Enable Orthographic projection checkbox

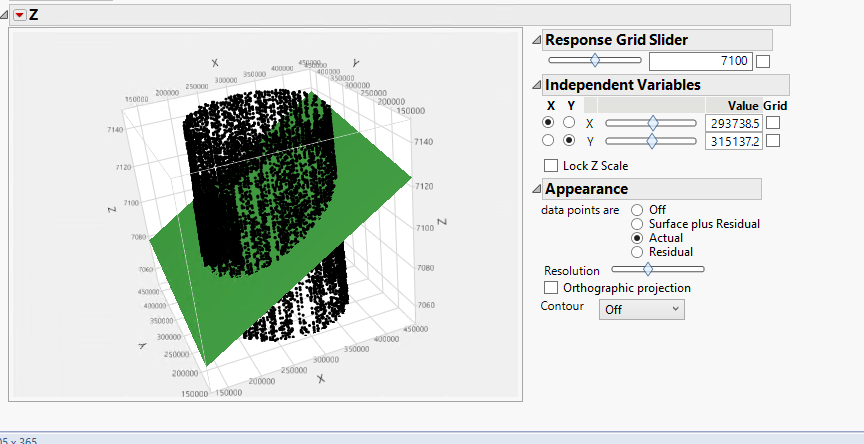[x=550, y=288]
